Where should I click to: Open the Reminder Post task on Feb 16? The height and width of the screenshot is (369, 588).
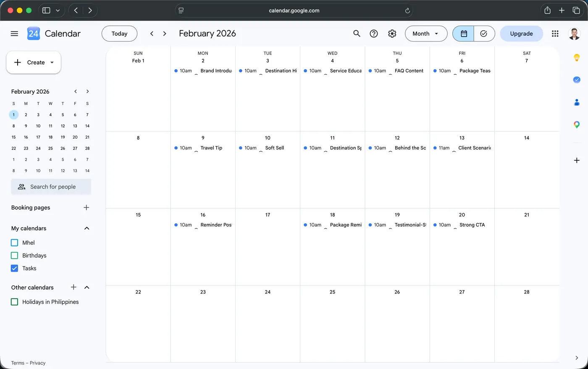[203, 225]
